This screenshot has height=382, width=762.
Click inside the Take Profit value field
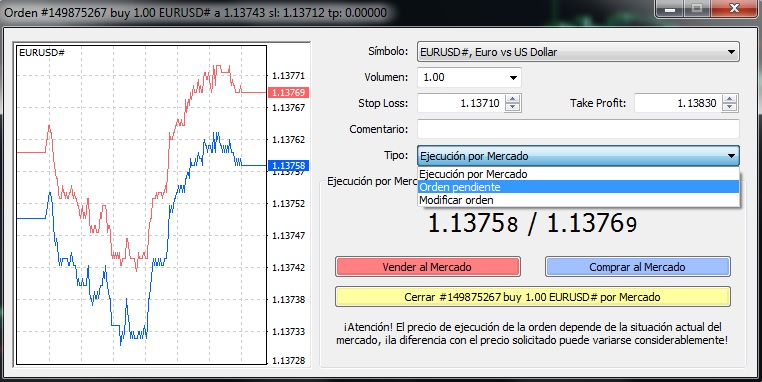tap(678, 103)
